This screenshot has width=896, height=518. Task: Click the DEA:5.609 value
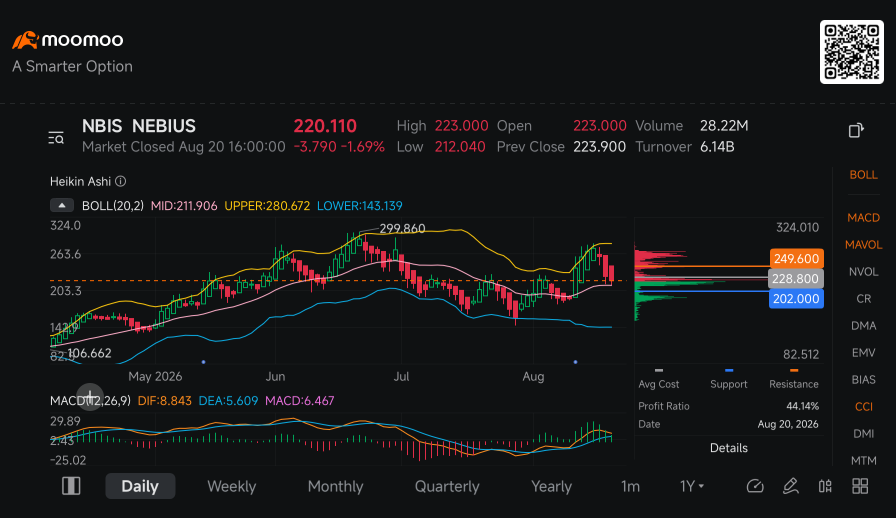(x=228, y=401)
